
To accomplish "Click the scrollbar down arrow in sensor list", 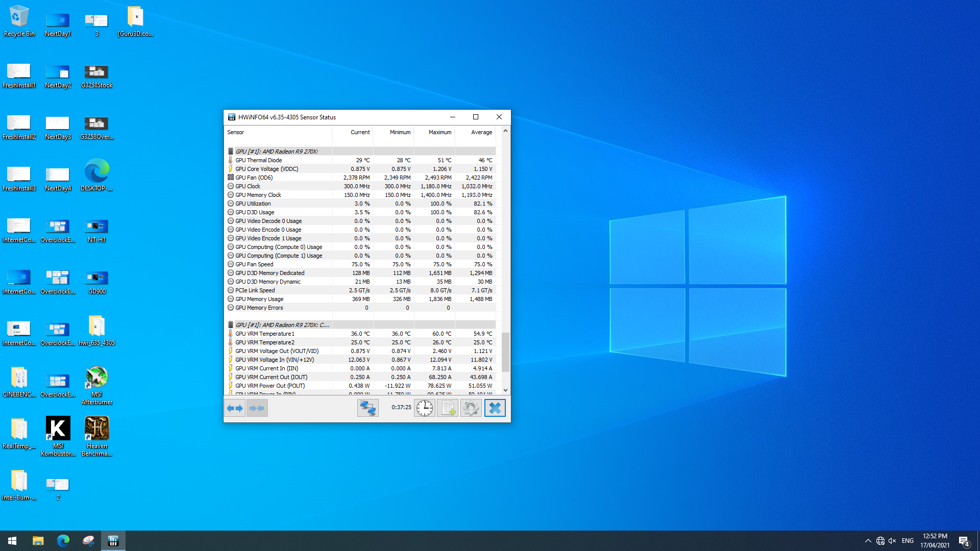I will (505, 390).
